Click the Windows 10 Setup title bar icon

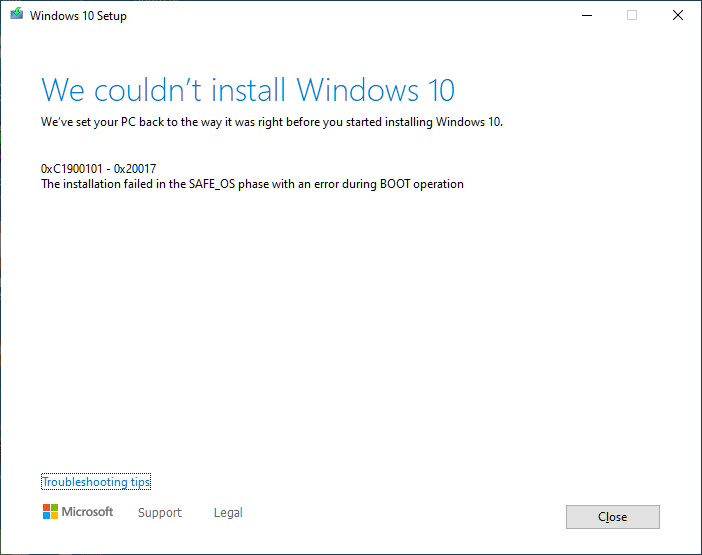pyautogui.click(x=16, y=15)
